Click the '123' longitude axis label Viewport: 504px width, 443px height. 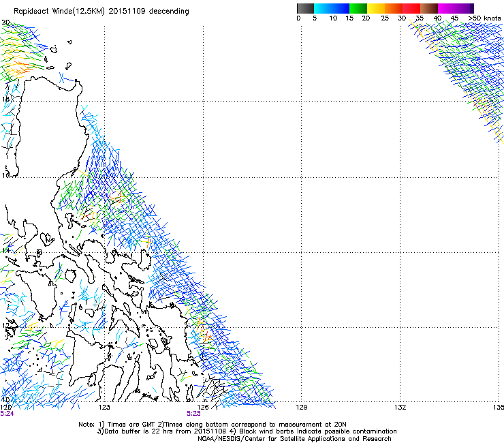point(104,408)
